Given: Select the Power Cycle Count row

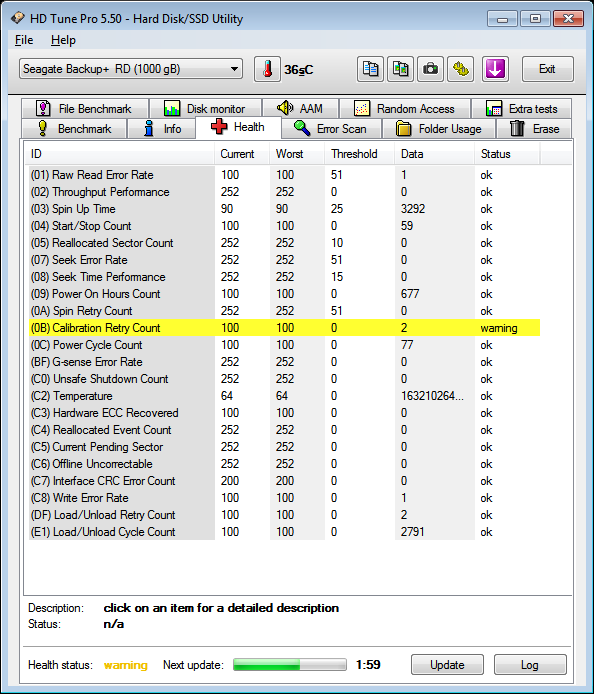Looking at the screenshot, I should [x=285, y=345].
